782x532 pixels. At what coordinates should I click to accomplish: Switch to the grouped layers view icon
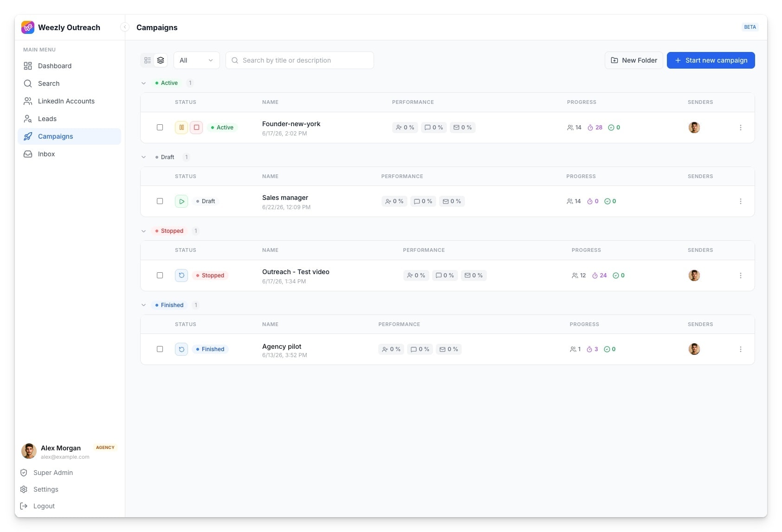161,60
